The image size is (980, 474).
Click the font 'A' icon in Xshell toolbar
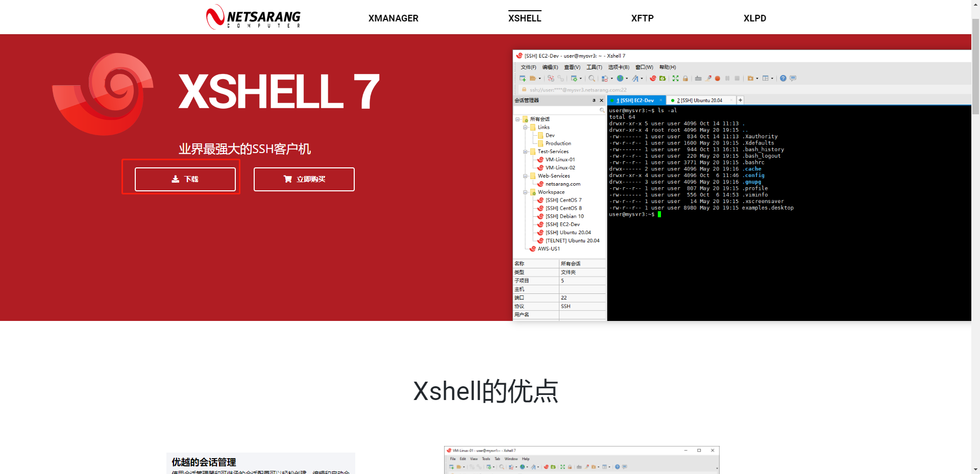[635, 78]
